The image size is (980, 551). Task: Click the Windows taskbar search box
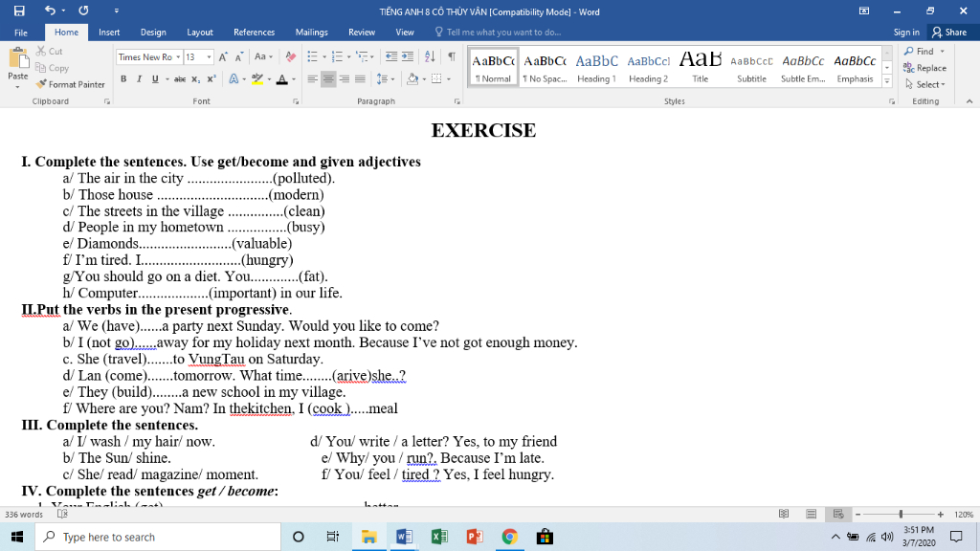click(x=158, y=537)
